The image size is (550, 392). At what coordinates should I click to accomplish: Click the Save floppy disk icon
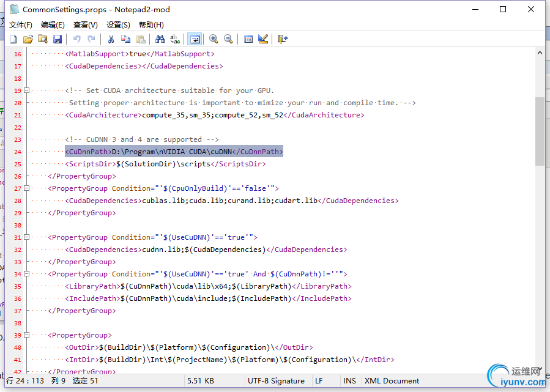click(58, 39)
